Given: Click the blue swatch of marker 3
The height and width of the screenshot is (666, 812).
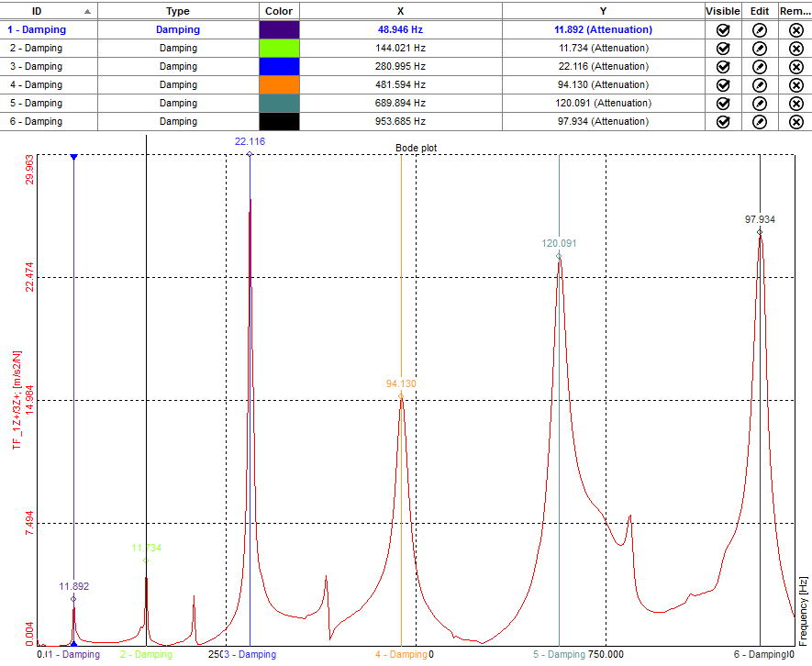Looking at the screenshot, I should pos(279,66).
